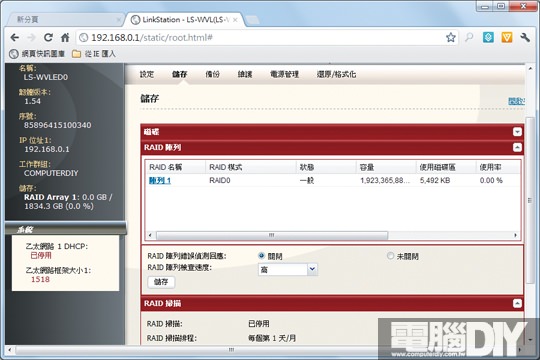
Task: Select the 未開閉 radio option
Action: pyautogui.click(x=390, y=256)
